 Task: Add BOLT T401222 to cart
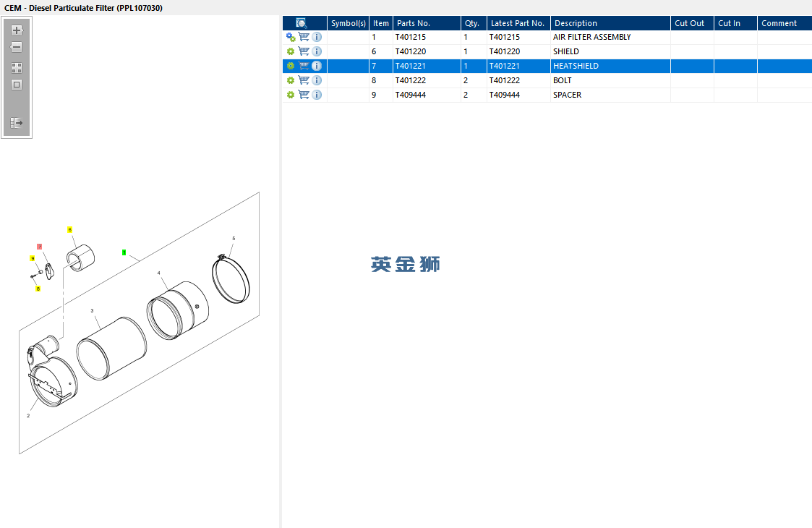tap(304, 80)
